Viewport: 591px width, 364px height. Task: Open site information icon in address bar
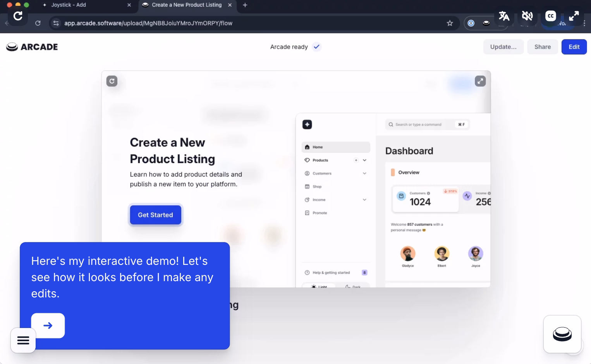coord(56,23)
